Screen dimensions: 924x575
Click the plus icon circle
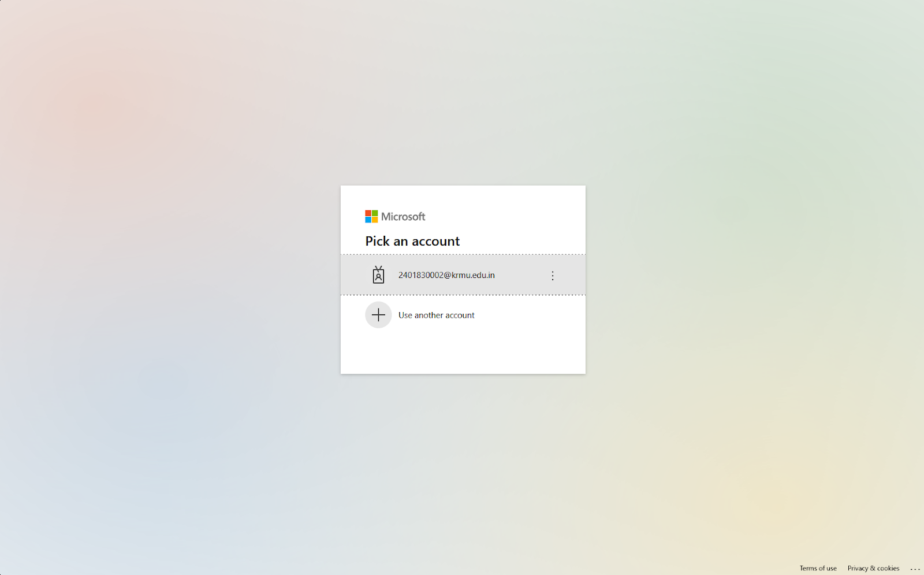pos(378,314)
